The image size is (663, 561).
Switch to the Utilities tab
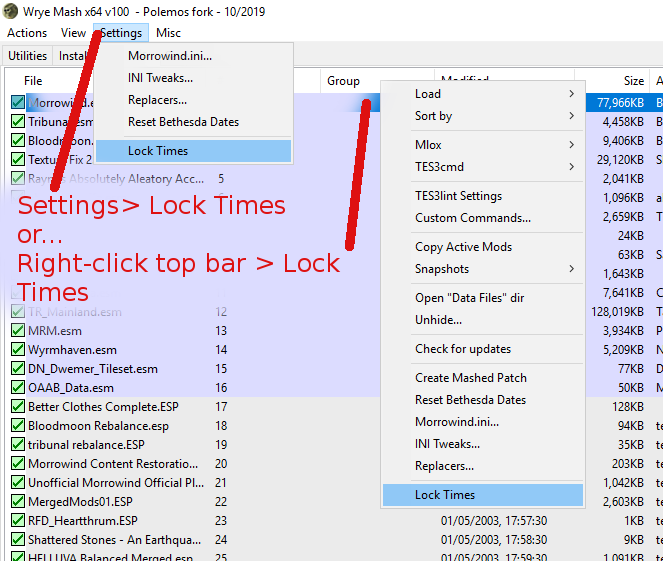[27, 56]
